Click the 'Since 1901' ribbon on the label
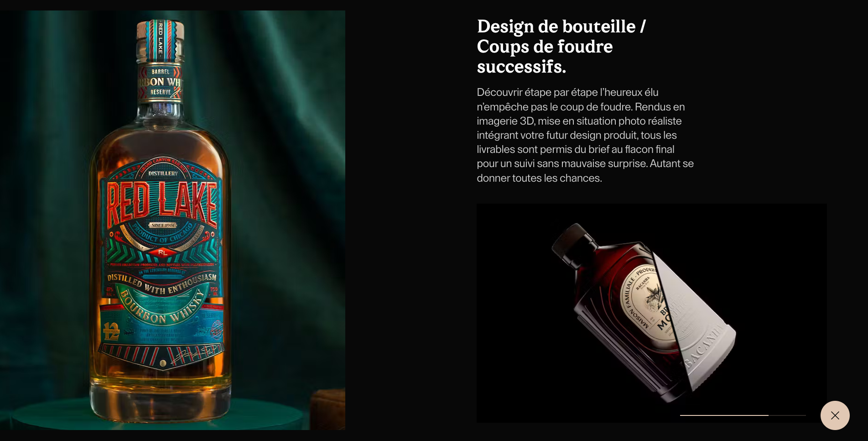Screen dimensions: 868x441 point(163,225)
